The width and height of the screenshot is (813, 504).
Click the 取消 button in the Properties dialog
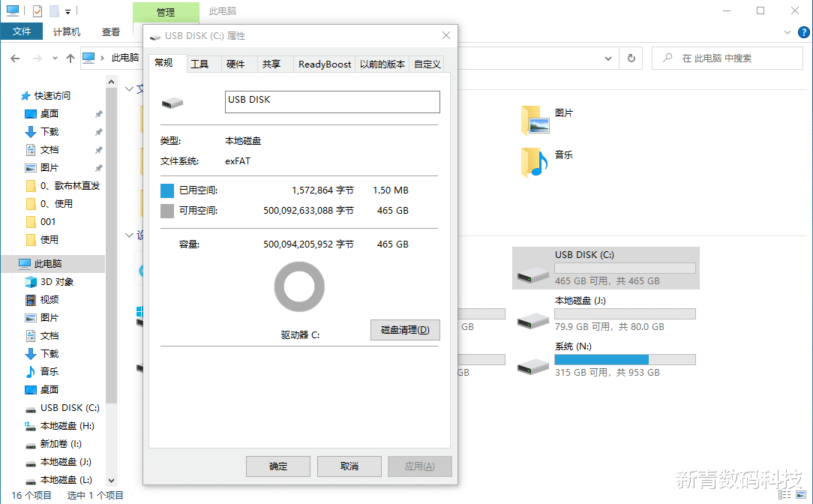(x=349, y=466)
